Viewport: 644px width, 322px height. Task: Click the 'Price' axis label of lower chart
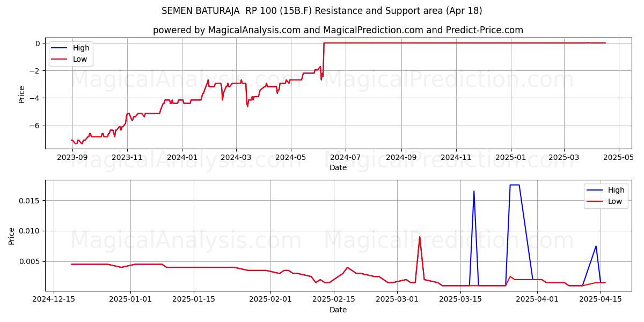pyautogui.click(x=12, y=236)
